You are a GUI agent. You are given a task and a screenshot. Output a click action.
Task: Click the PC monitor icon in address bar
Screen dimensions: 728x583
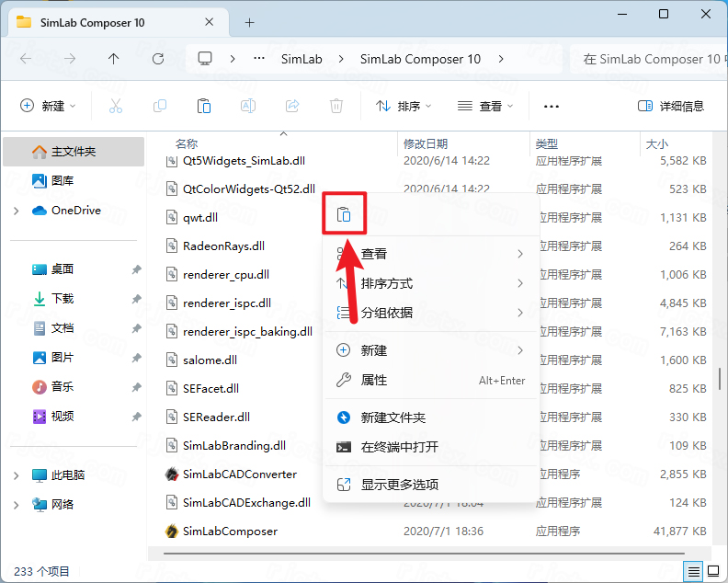[x=205, y=59]
